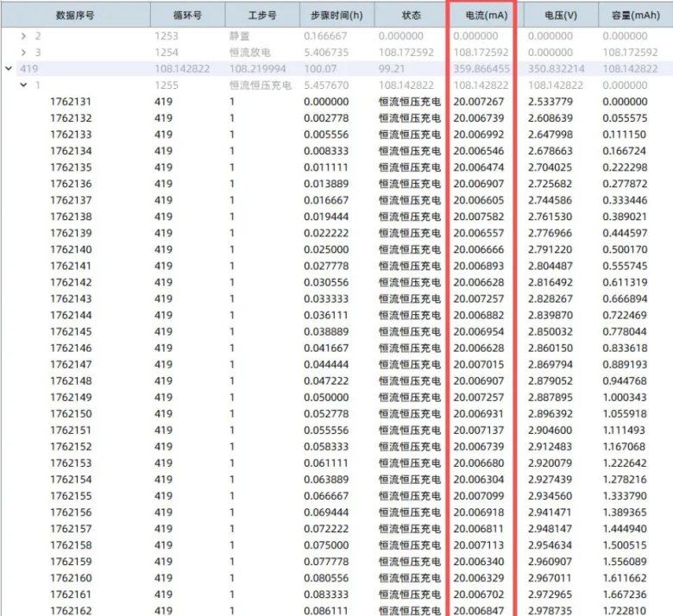
Task: Click the 电压(V) column header
Action: coord(561,16)
